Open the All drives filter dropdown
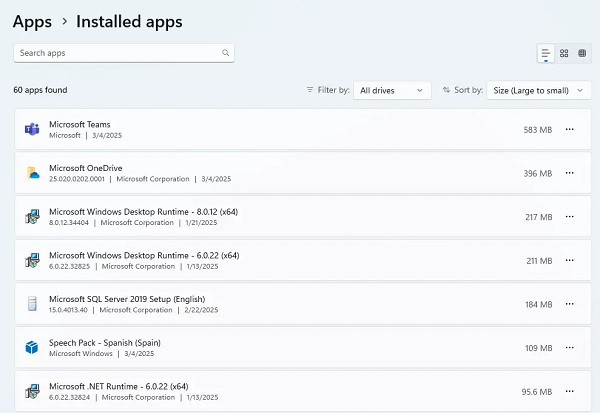600x413 pixels. click(x=392, y=90)
